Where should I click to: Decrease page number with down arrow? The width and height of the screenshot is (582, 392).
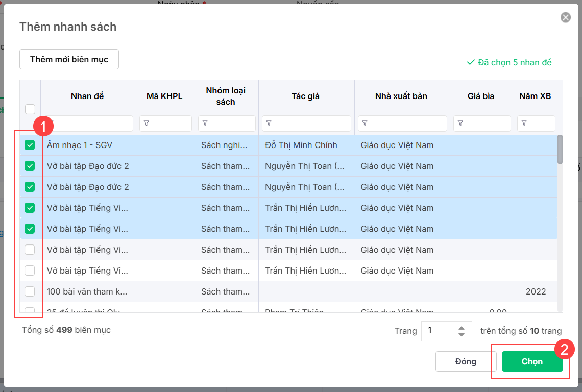[462, 334]
